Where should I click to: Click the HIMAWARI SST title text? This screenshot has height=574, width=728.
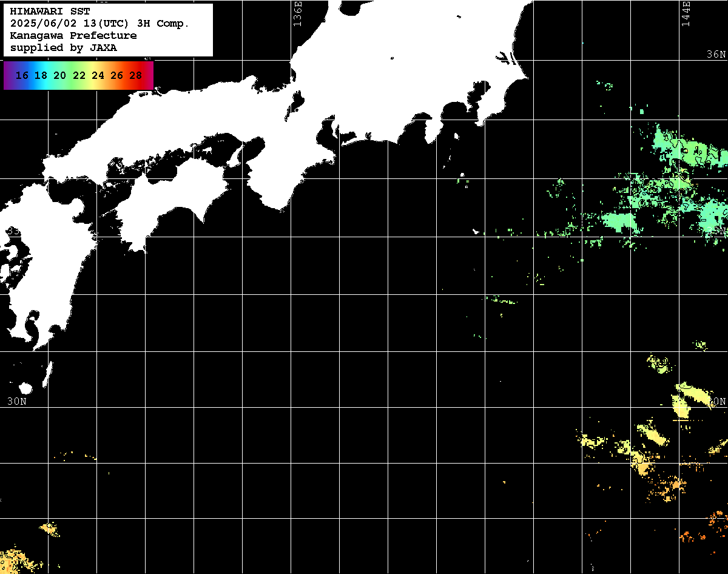pyautogui.click(x=50, y=12)
